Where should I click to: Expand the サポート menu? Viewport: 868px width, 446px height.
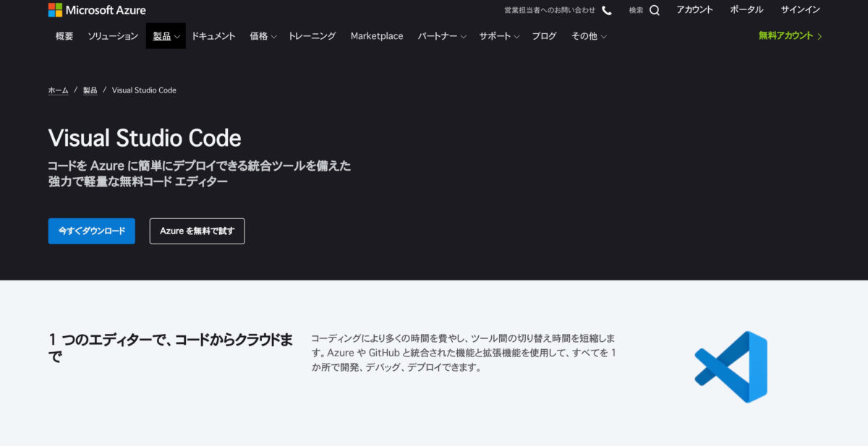click(498, 36)
